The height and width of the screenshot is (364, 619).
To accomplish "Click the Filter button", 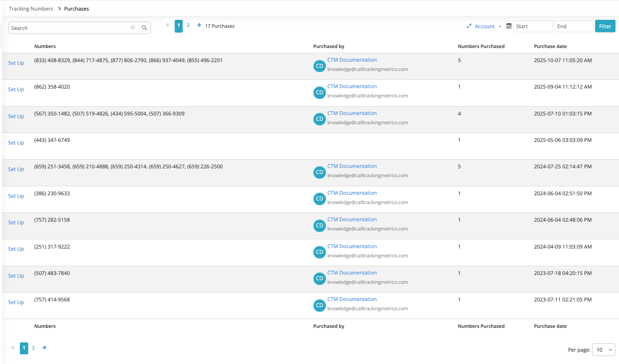I will [x=605, y=26].
